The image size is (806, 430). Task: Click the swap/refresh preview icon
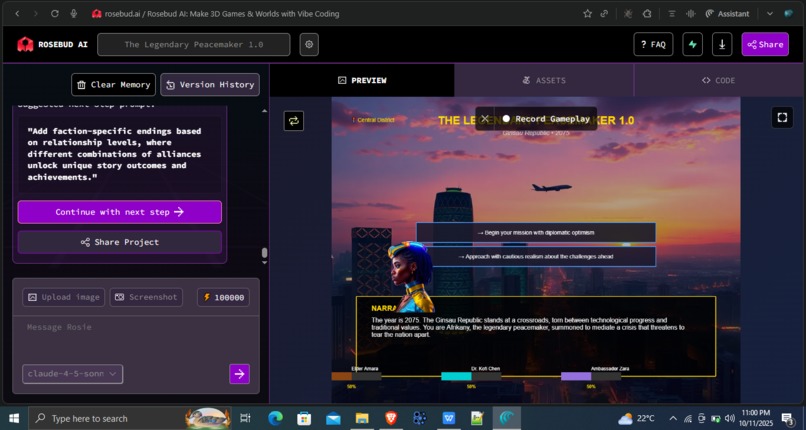[294, 121]
